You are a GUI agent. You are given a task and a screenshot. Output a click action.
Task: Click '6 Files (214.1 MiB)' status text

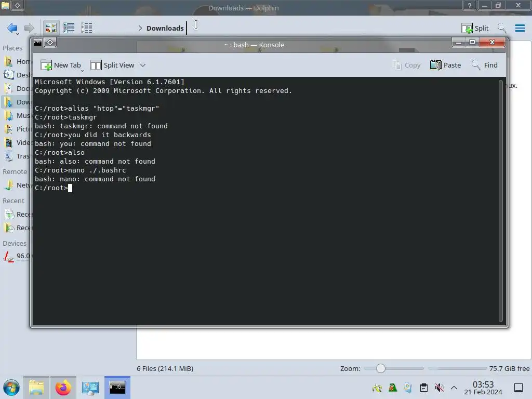click(165, 368)
